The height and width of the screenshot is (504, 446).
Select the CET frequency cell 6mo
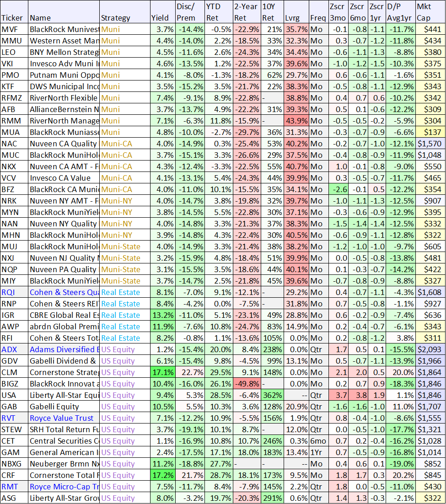pyautogui.click(x=318, y=441)
